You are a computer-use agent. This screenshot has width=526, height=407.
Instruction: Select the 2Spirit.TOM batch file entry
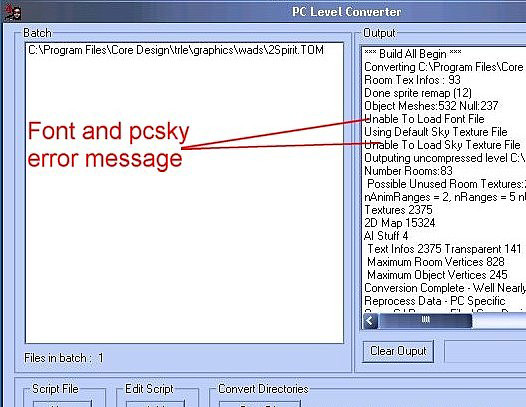coord(176,50)
